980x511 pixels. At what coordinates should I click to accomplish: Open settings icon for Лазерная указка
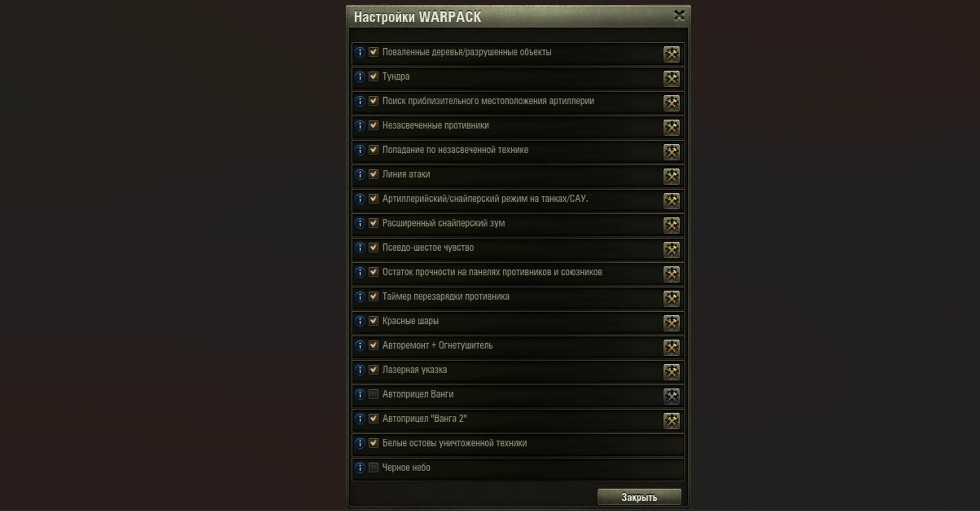[x=671, y=372]
